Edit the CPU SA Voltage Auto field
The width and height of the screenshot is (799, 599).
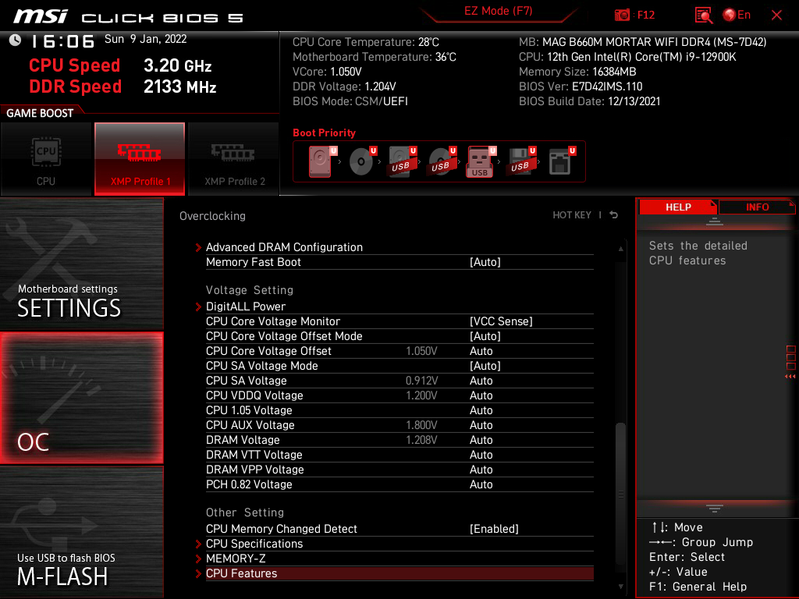[x=481, y=380]
